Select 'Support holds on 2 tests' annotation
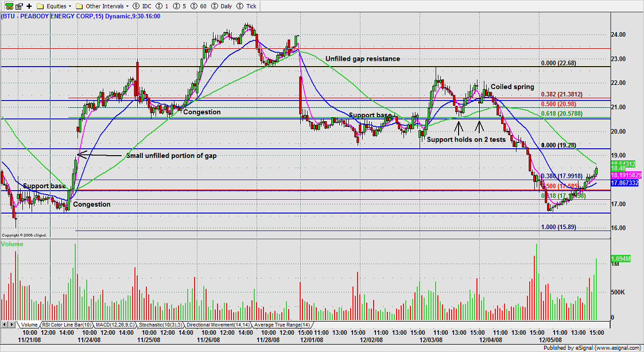 [x=466, y=140]
